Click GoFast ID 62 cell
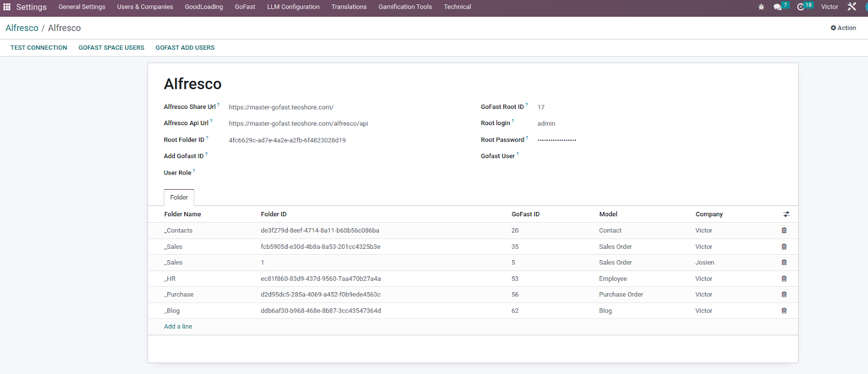This screenshot has width=868, height=374. tap(515, 311)
